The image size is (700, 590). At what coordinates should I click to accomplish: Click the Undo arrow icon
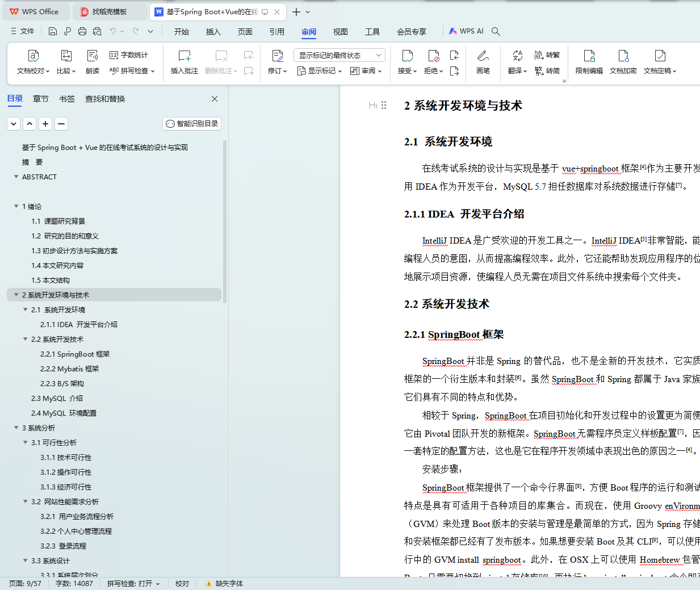tap(113, 31)
